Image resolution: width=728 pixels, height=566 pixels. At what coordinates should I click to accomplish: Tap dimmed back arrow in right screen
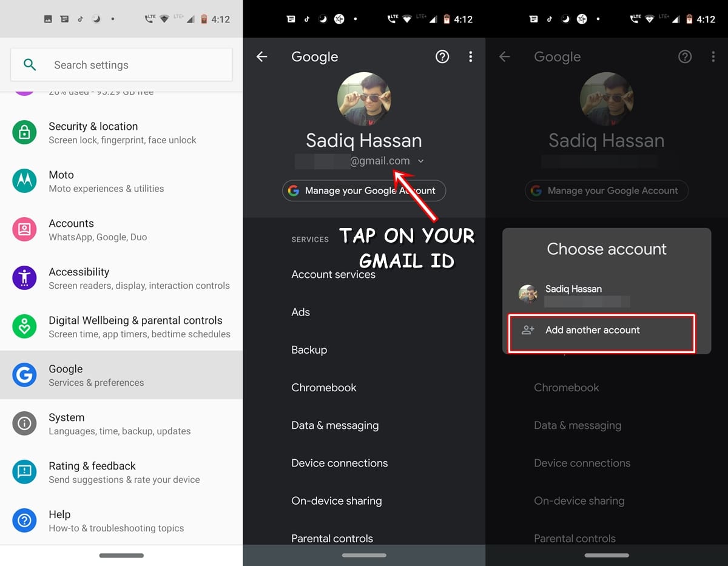504,56
